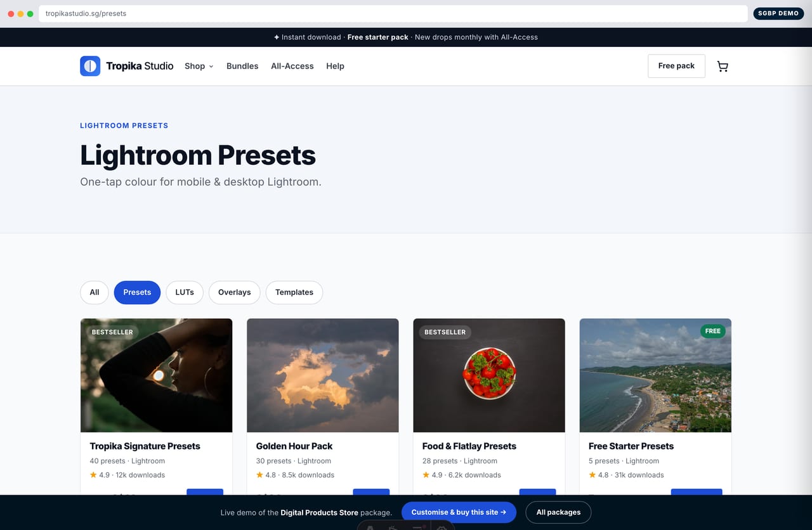812x530 pixels.
Task: Filter products by Templates
Action: coord(294,292)
